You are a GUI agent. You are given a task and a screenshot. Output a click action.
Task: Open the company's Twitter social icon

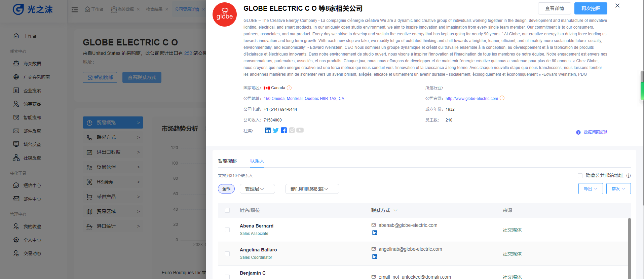pos(276,131)
